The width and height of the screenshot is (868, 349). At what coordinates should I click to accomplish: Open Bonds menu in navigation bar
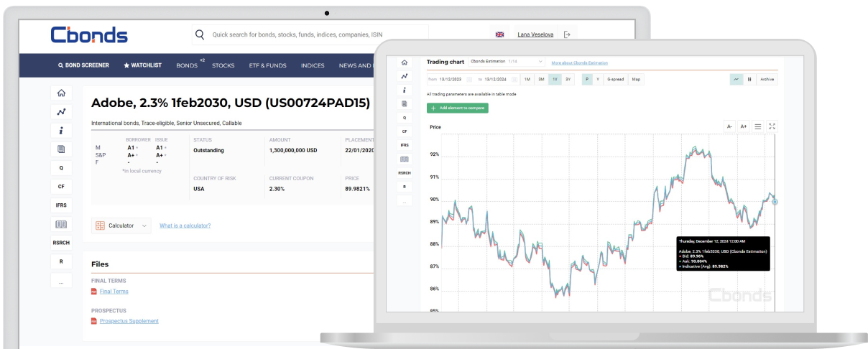[x=187, y=65]
